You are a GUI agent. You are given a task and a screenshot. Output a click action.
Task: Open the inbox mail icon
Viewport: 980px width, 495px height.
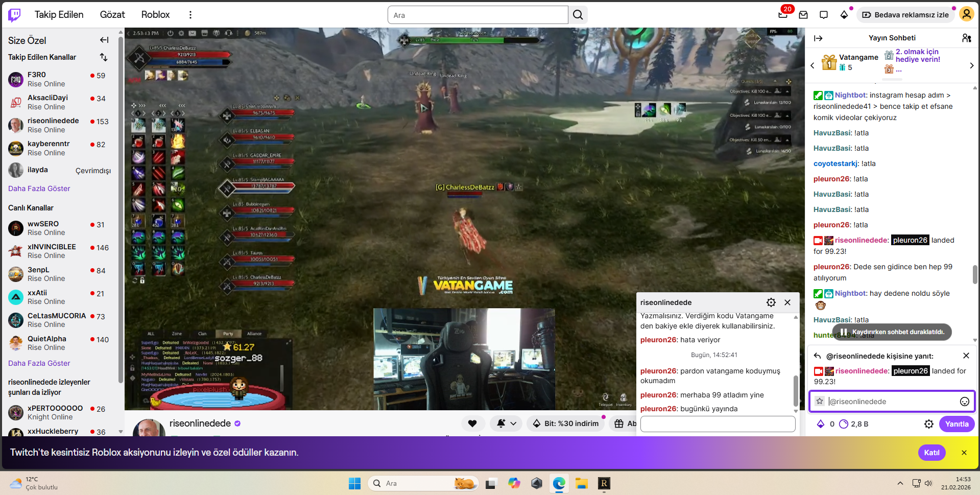(803, 15)
